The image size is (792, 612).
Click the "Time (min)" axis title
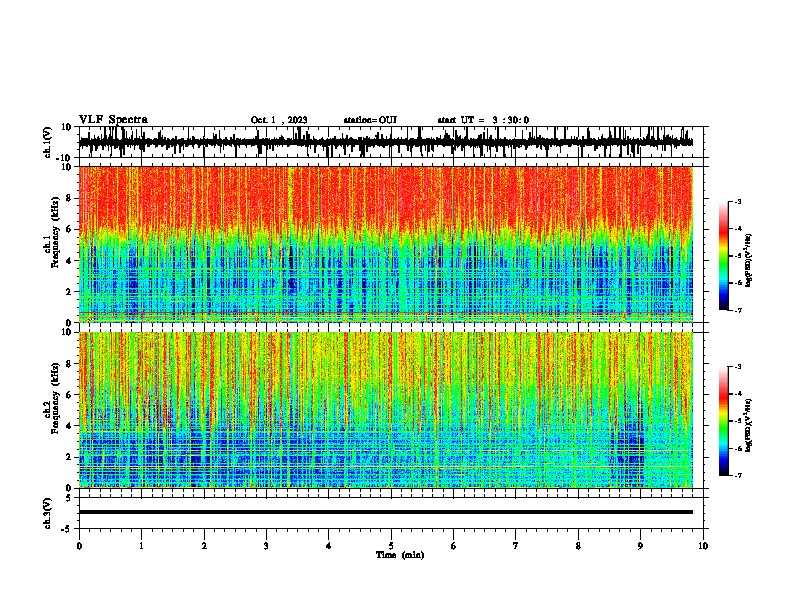[400, 555]
